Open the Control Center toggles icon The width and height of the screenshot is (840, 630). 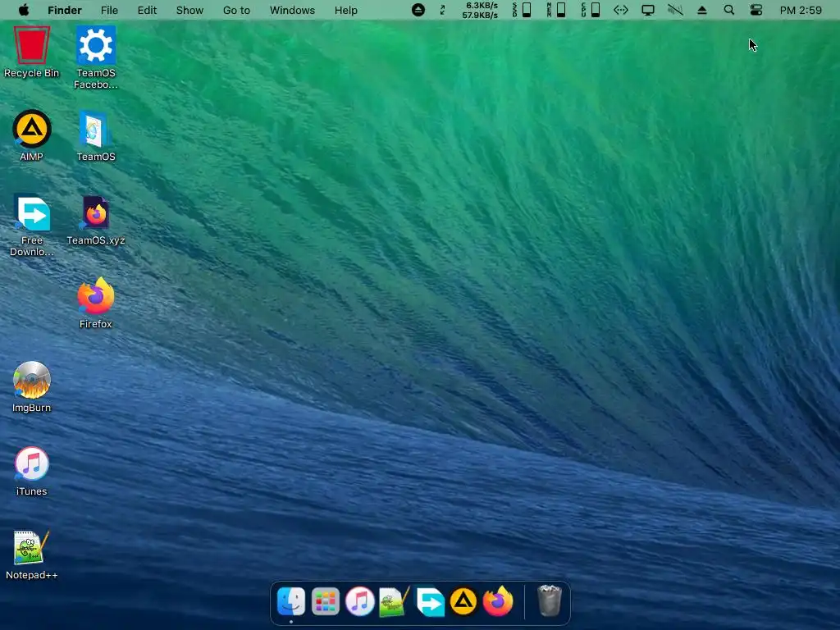(756, 10)
